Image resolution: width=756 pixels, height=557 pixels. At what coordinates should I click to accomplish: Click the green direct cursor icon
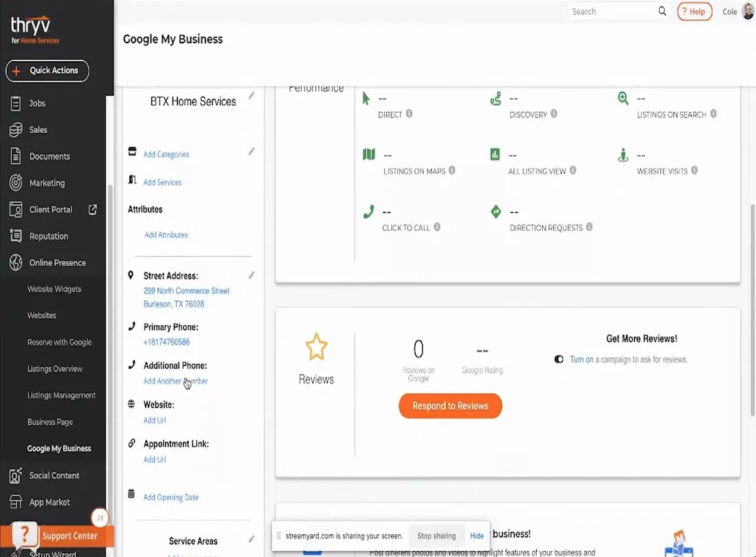(366, 98)
